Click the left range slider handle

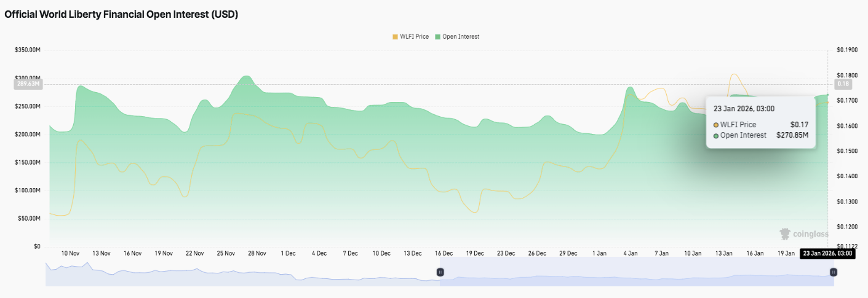(x=440, y=272)
